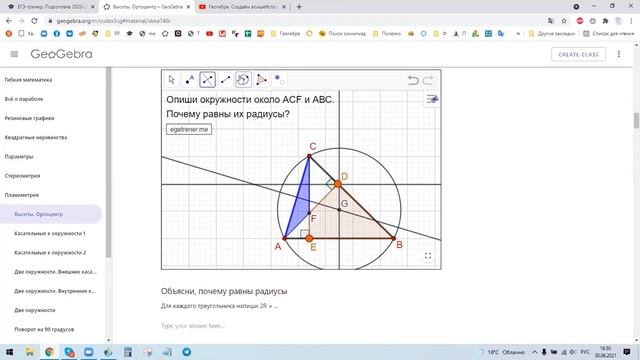Image resolution: width=640 pixels, height=360 pixels.
Task: Open a new browser tab
Action: click(299, 7)
